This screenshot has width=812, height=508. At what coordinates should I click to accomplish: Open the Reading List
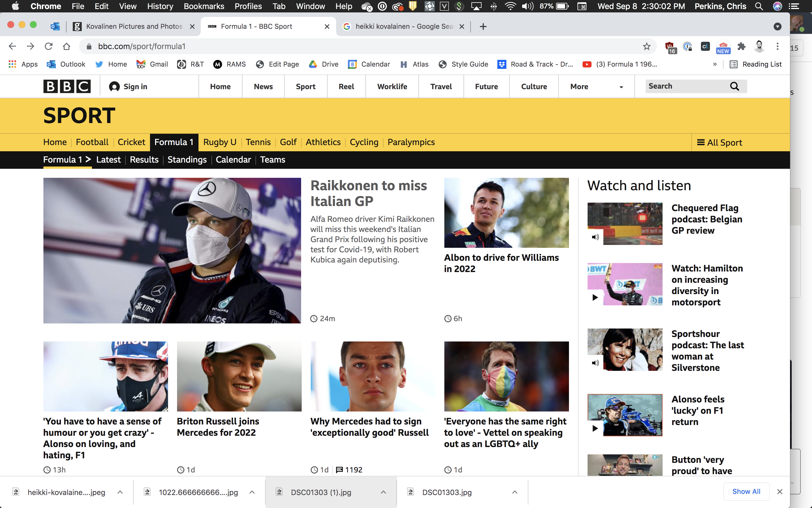coord(756,64)
